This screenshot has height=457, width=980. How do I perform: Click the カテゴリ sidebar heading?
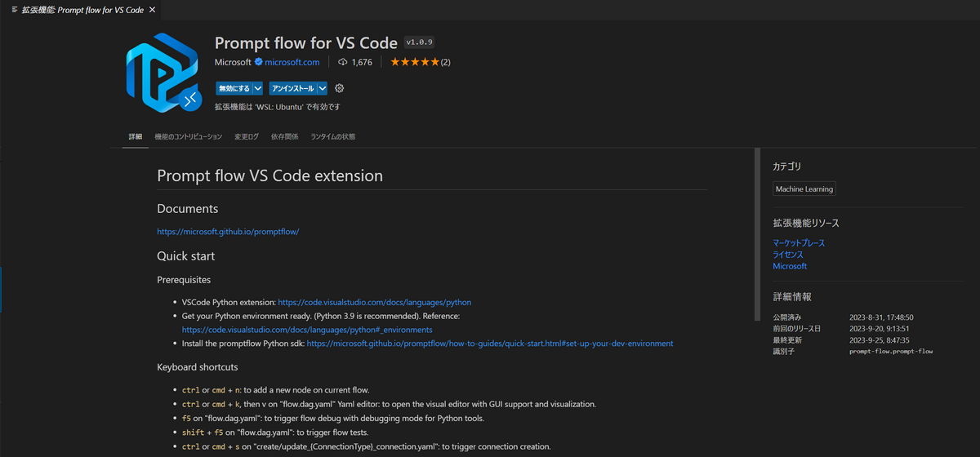(x=787, y=166)
